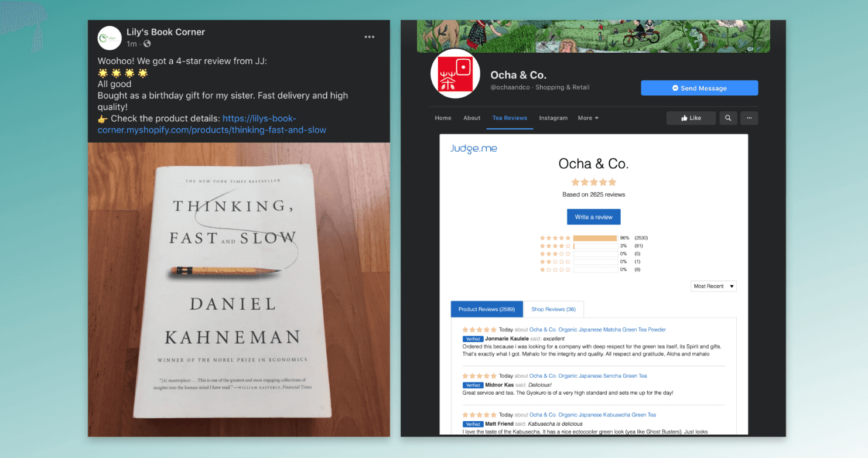Viewport: 868px width, 458px height.
Task: Open the page's more options ellipsis button
Action: pos(749,118)
